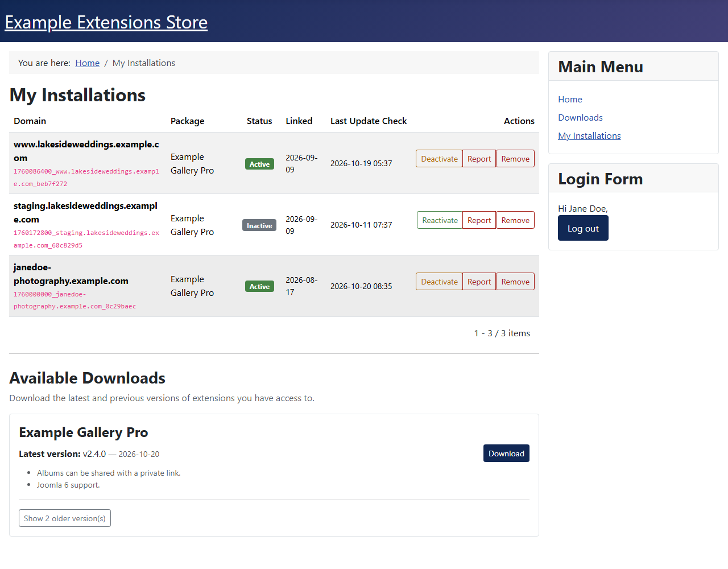Report the www.lakesideweddings.example.com installation
Image resolution: width=728 pixels, height=569 pixels.
click(479, 159)
